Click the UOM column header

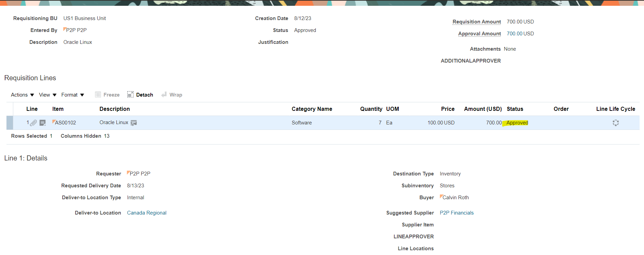click(x=393, y=109)
